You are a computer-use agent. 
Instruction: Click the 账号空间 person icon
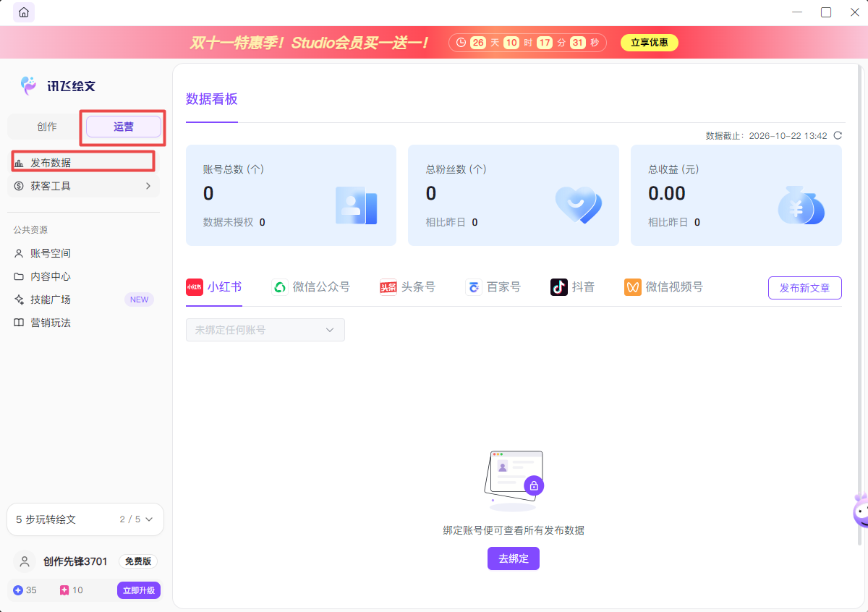[x=19, y=253]
